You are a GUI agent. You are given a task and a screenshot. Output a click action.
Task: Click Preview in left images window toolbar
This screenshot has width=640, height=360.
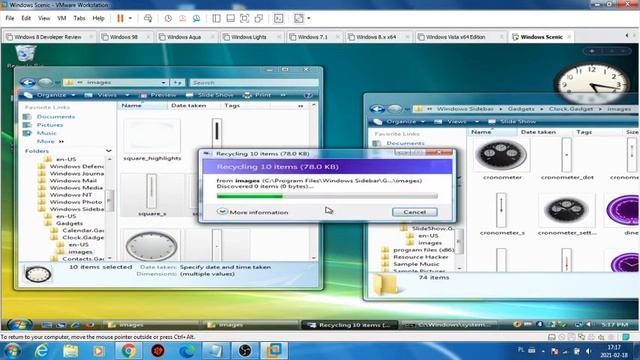click(x=159, y=95)
